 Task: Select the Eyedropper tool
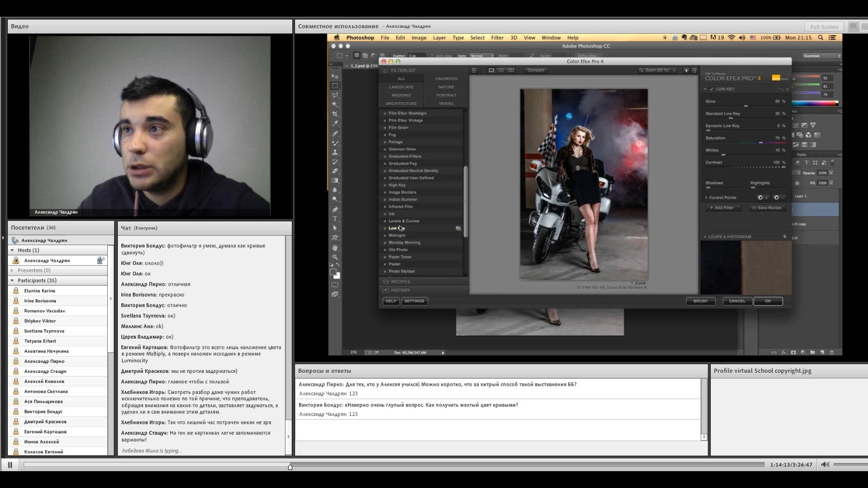click(335, 124)
